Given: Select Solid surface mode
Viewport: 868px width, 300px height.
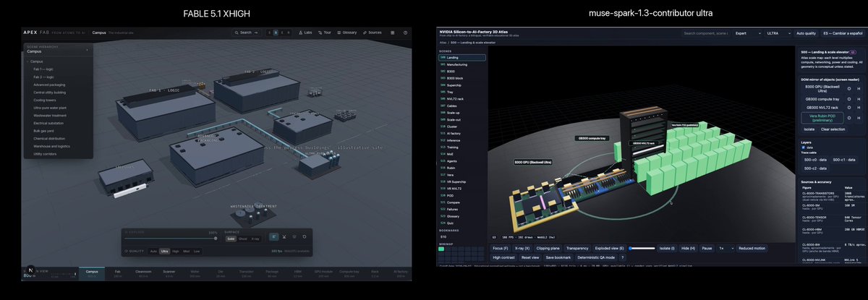Looking at the screenshot, I should (x=231, y=239).
